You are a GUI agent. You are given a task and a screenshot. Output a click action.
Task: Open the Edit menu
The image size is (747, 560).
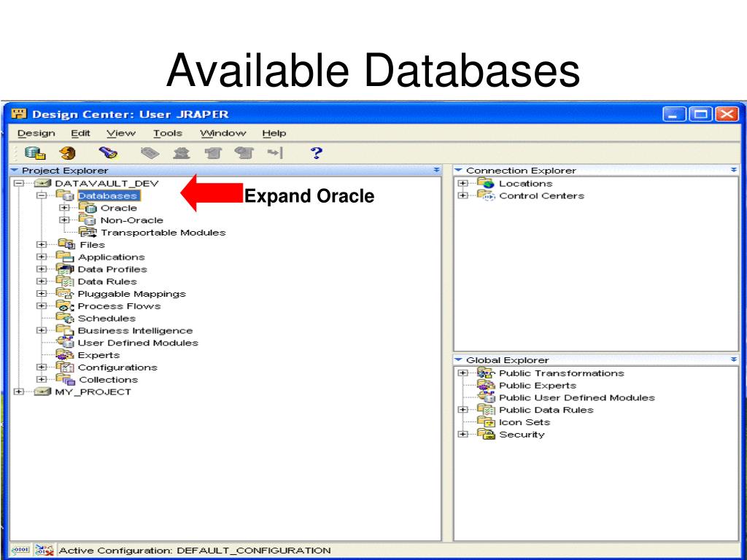click(80, 133)
